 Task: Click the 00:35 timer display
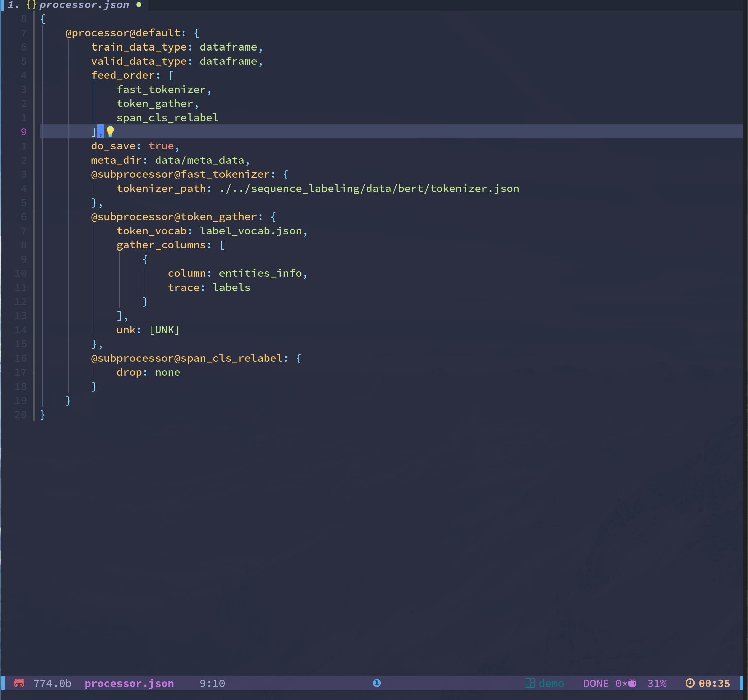point(714,684)
